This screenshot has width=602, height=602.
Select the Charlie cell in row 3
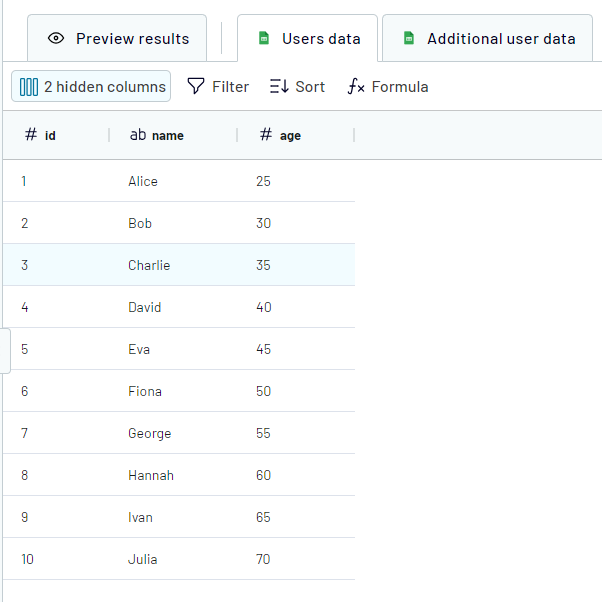149,265
